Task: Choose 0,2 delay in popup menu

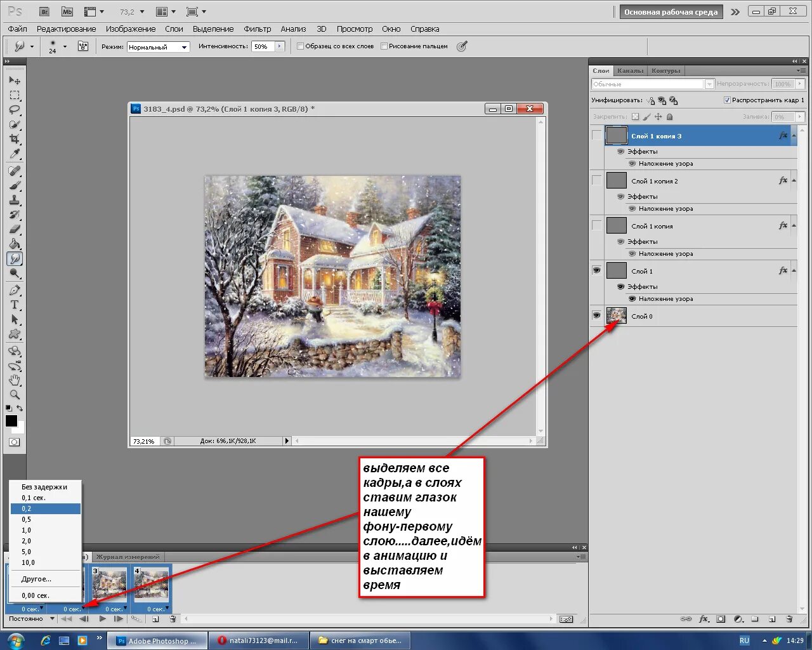Action: tap(46, 508)
